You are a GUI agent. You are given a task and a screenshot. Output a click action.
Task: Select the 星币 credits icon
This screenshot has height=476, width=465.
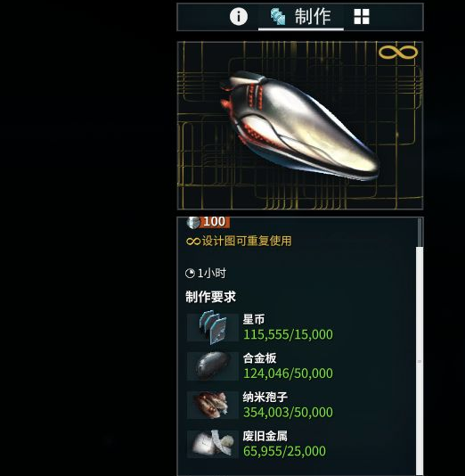pyautogui.click(x=213, y=327)
